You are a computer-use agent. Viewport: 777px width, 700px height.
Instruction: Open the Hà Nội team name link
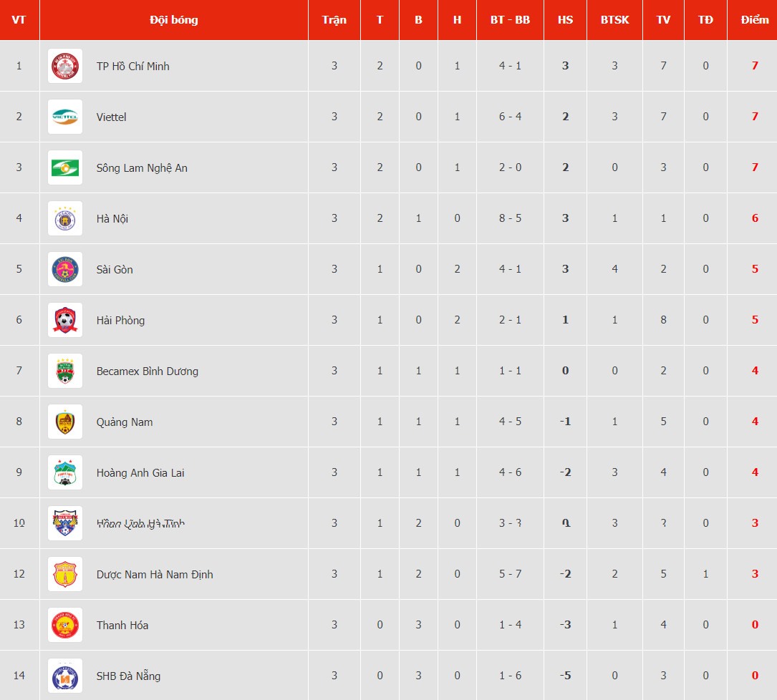112,218
